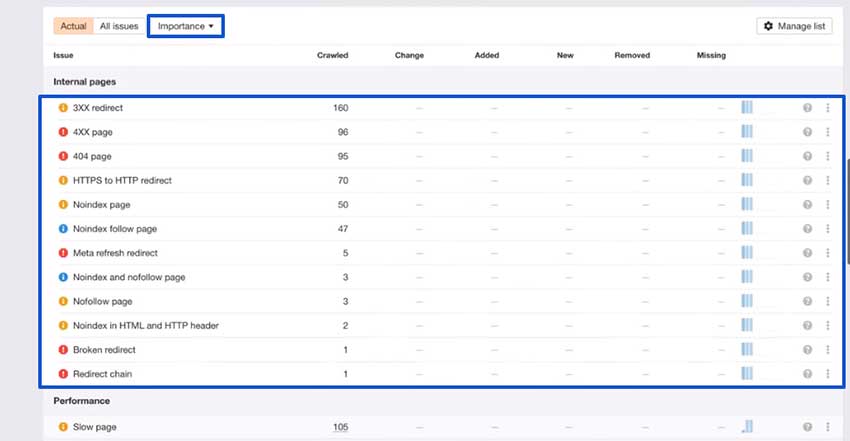Open the Meta refresh redirect issue
This screenshot has width=850, height=441.
pos(115,253)
